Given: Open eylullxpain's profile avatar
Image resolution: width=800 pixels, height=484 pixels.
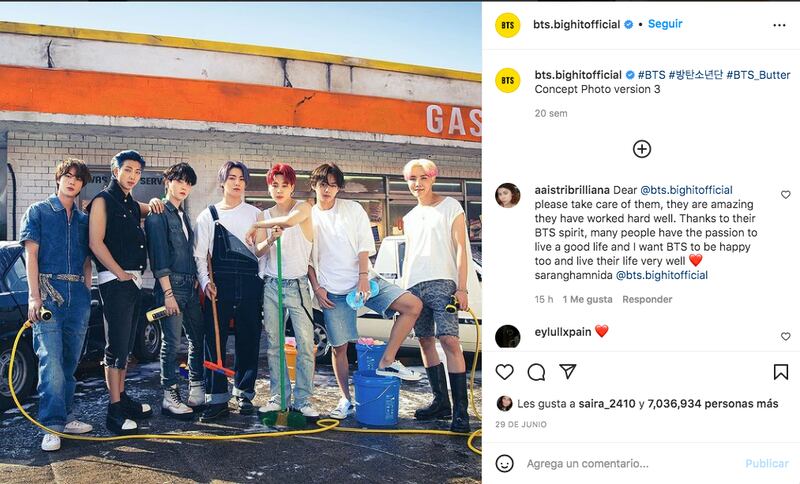Looking at the screenshot, I should pos(508,337).
